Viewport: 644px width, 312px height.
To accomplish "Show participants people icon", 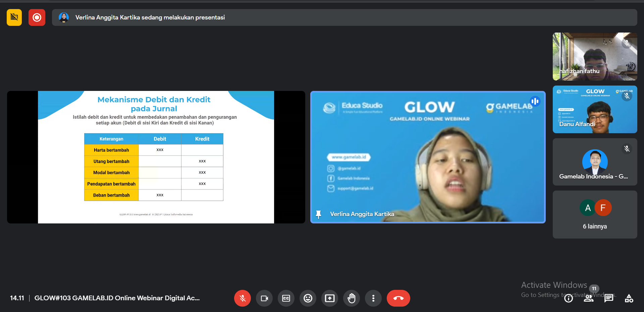I will coord(589,298).
